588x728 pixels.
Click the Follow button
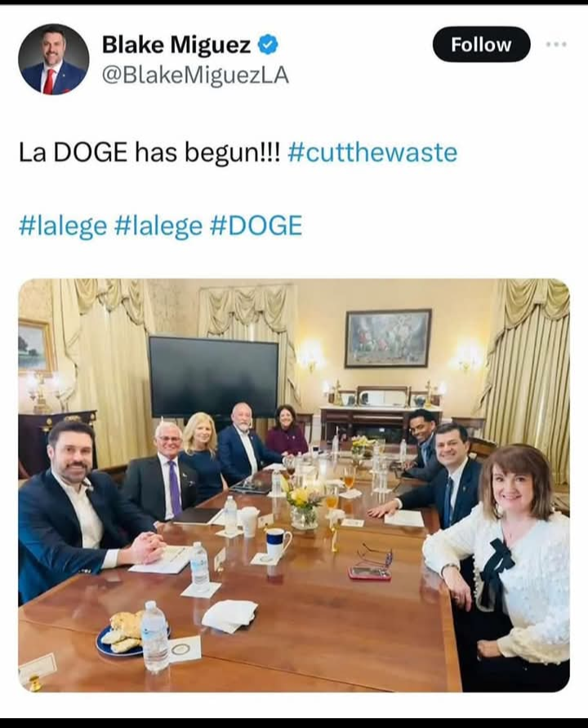tap(481, 45)
